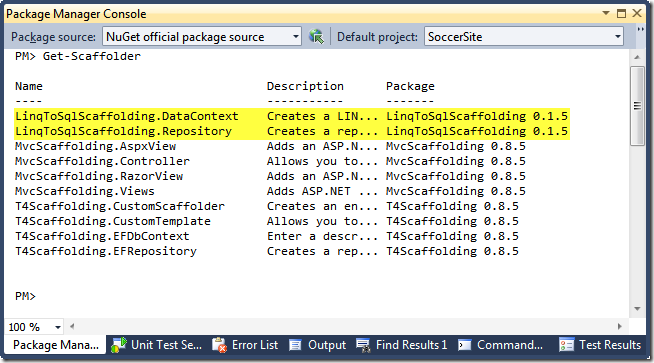
Task: Maximize the Package Manager Console panel
Action: click(621, 13)
